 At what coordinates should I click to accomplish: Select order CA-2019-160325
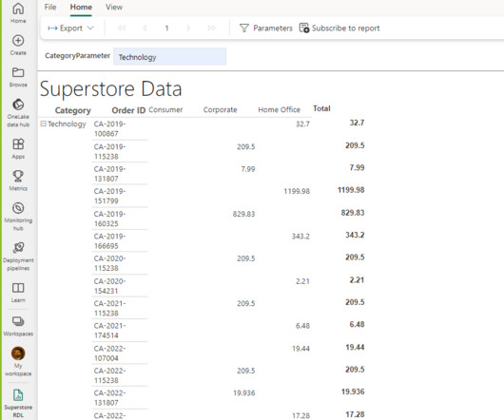click(109, 219)
